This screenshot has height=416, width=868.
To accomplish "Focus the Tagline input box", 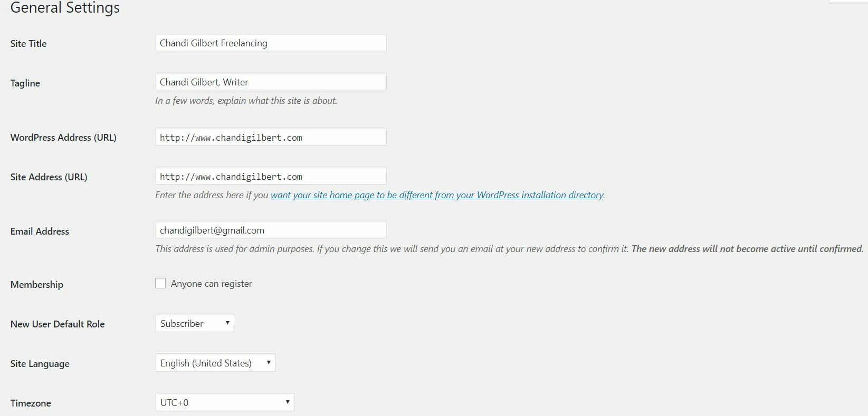I will (271, 82).
